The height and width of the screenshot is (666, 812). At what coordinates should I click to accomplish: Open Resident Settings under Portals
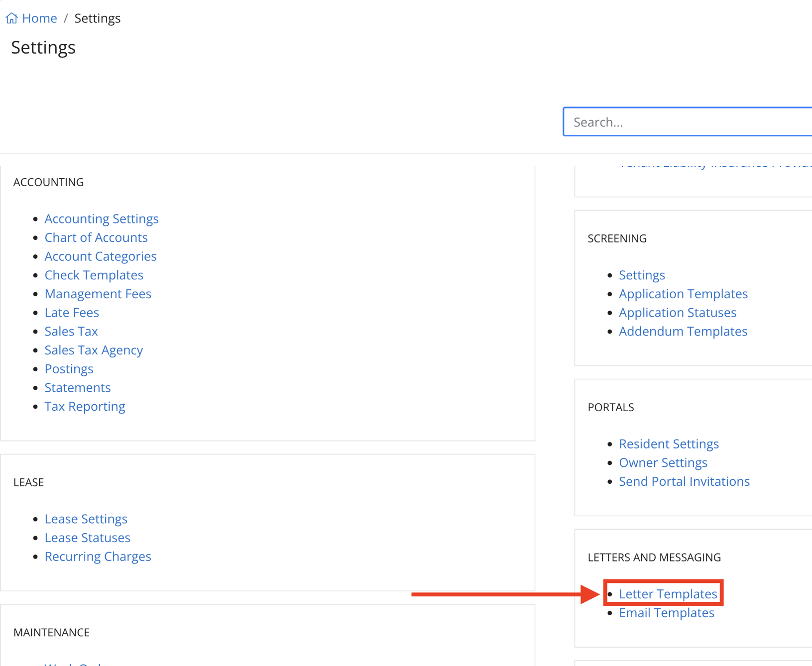click(x=668, y=444)
